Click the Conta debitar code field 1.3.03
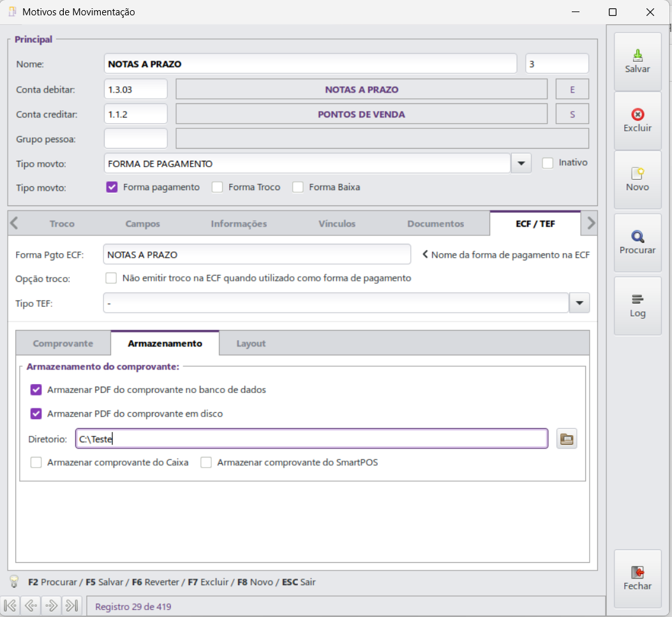 [x=135, y=89]
